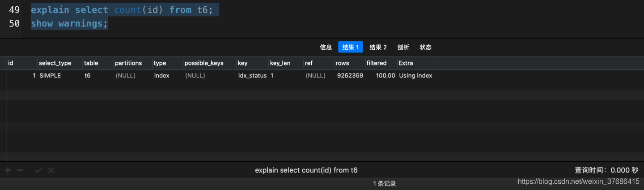Click the add record plus icon
This screenshot has width=644, height=190.
pyautogui.click(x=8, y=170)
